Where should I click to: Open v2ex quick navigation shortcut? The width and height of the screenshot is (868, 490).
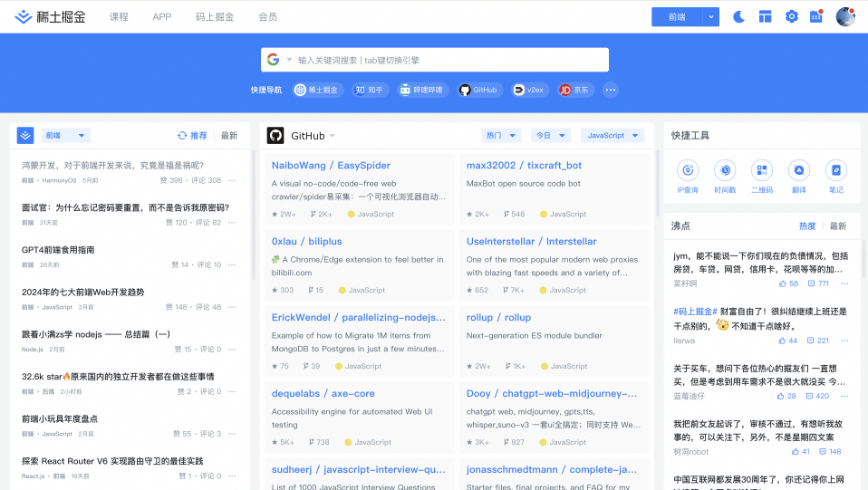point(530,90)
